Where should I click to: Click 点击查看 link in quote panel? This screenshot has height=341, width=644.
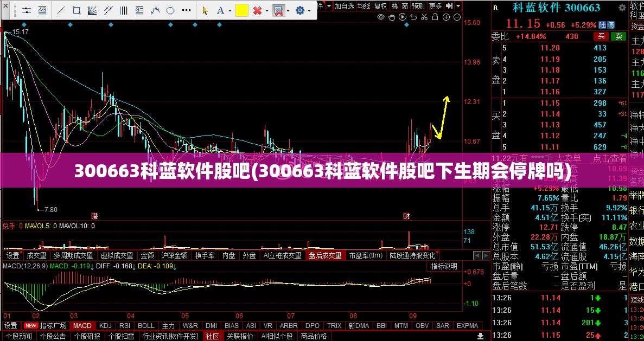click(x=610, y=159)
